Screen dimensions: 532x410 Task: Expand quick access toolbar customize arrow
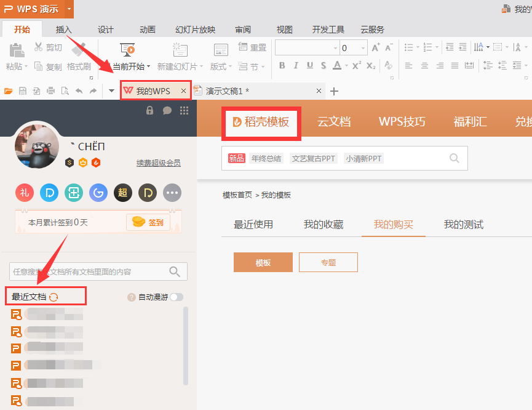(111, 91)
